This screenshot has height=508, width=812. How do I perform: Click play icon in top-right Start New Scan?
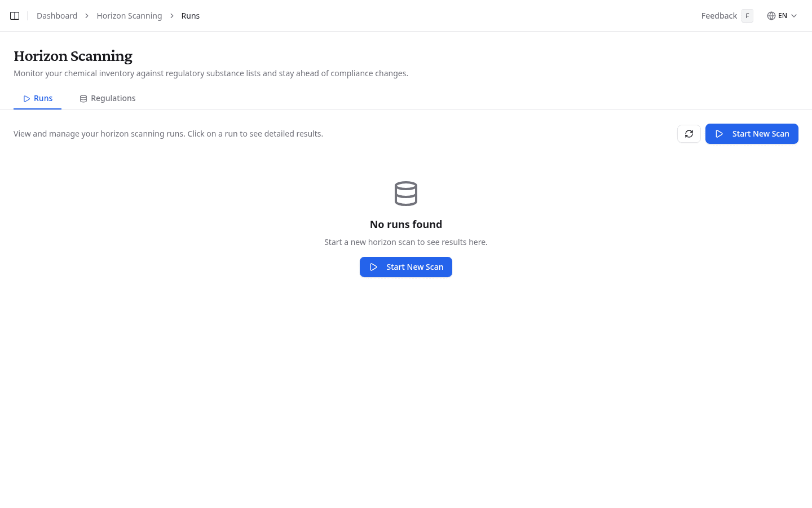(x=719, y=134)
